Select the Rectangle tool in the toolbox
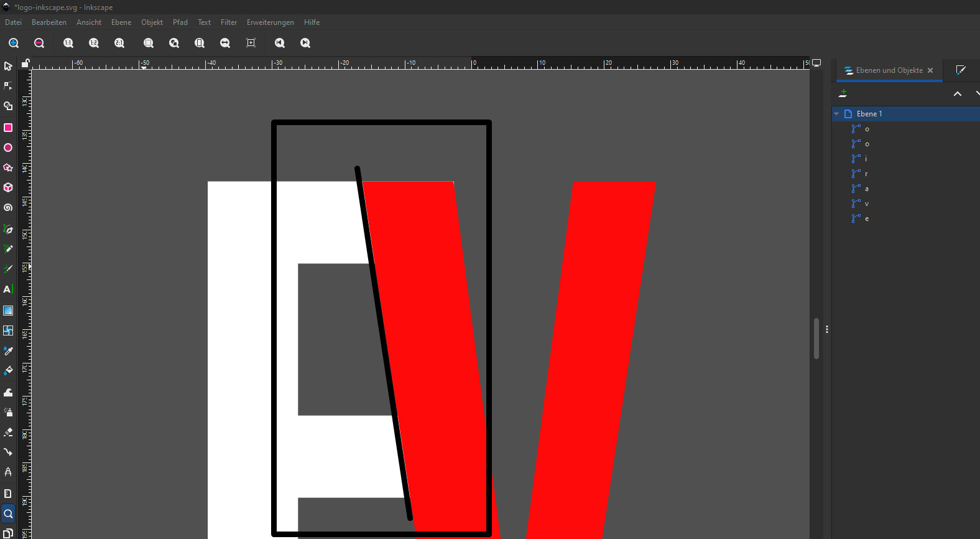The height and width of the screenshot is (539, 980). click(8, 128)
